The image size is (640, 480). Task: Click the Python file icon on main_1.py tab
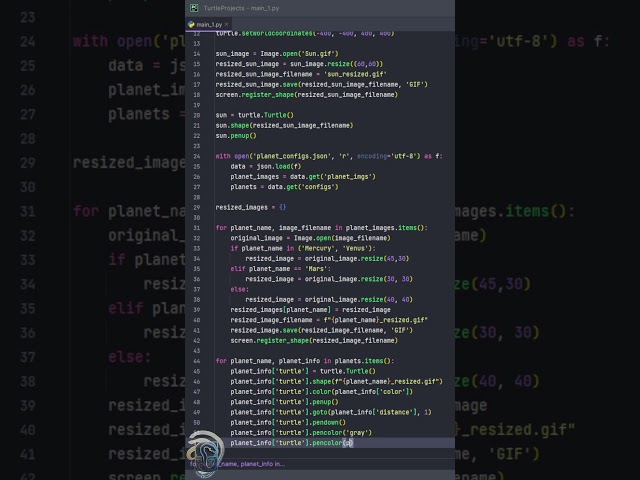[191, 24]
